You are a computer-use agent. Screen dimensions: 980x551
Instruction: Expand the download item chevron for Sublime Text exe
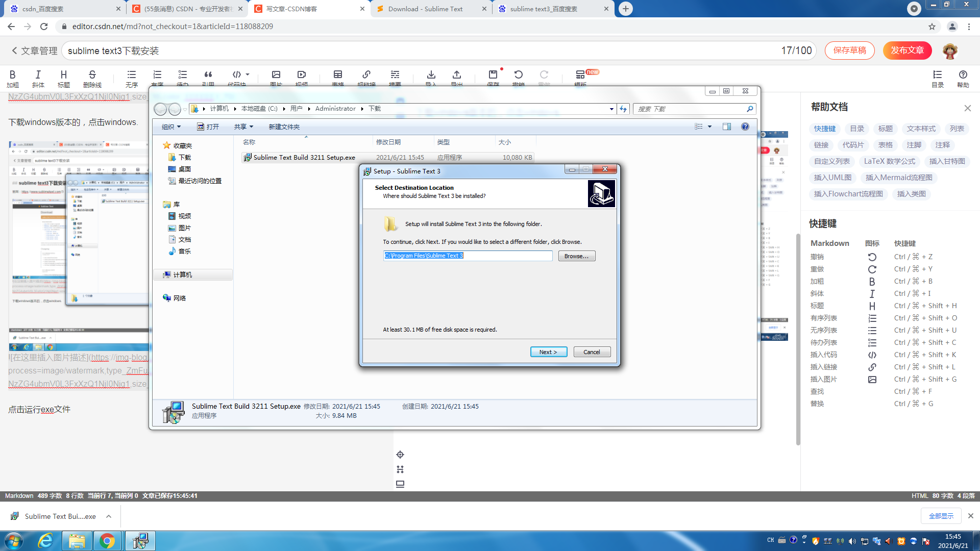(x=109, y=516)
